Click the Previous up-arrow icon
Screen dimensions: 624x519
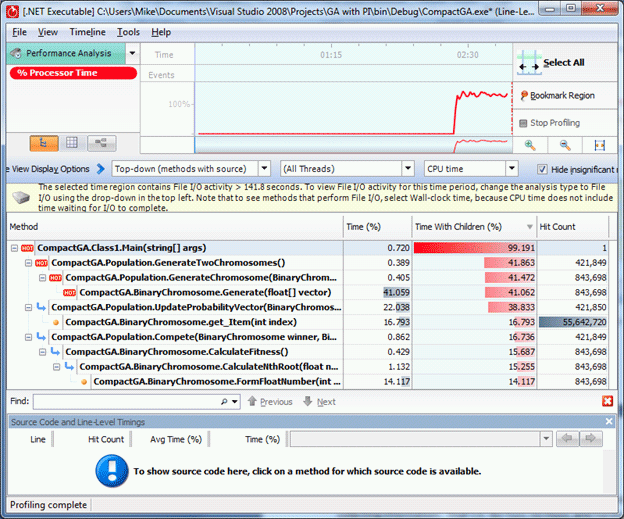[x=252, y=401]
